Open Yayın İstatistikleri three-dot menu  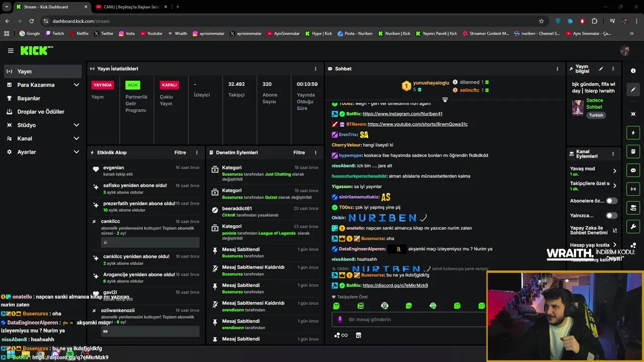point(315,69)
